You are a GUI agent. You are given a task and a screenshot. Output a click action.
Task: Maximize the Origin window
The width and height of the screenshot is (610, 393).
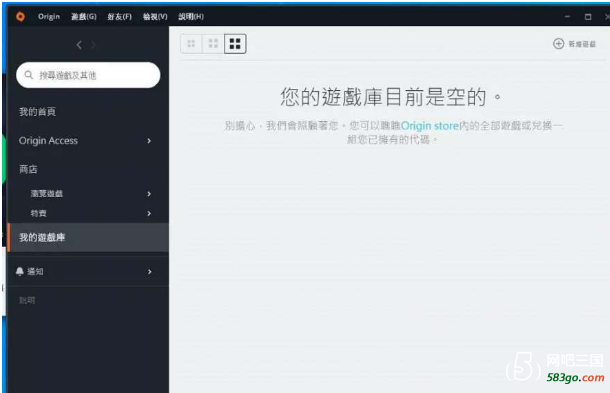coord(588,17)
